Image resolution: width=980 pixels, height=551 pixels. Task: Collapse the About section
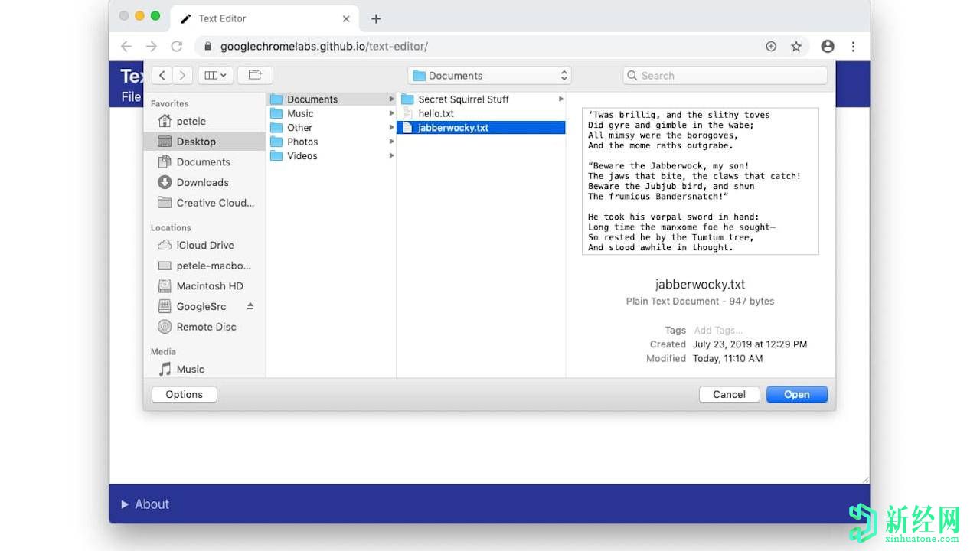[125, 504]
